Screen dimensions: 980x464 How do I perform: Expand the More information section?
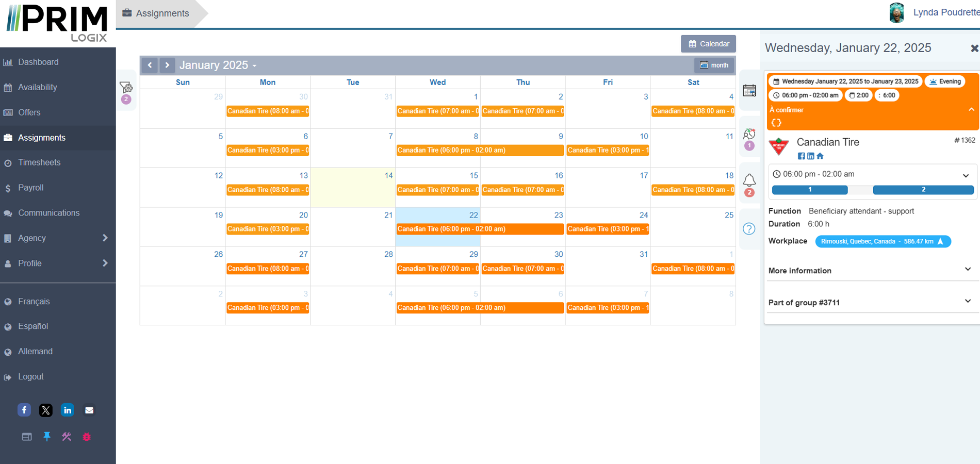[968, 270]
